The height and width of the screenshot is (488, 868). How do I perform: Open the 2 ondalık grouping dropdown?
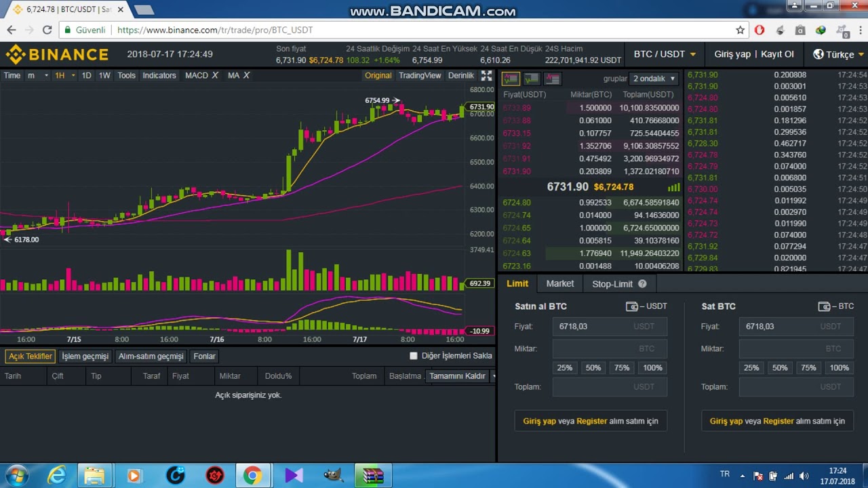coord(654,79)
